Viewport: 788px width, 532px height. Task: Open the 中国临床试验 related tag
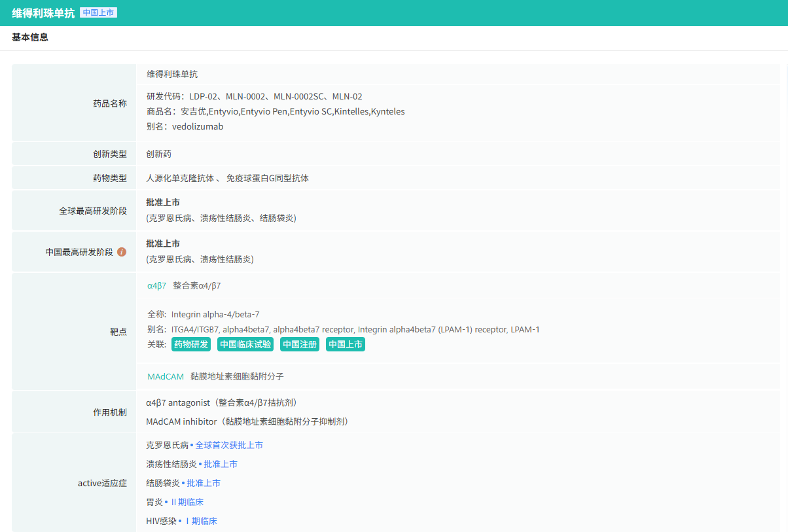pos(245,344)
